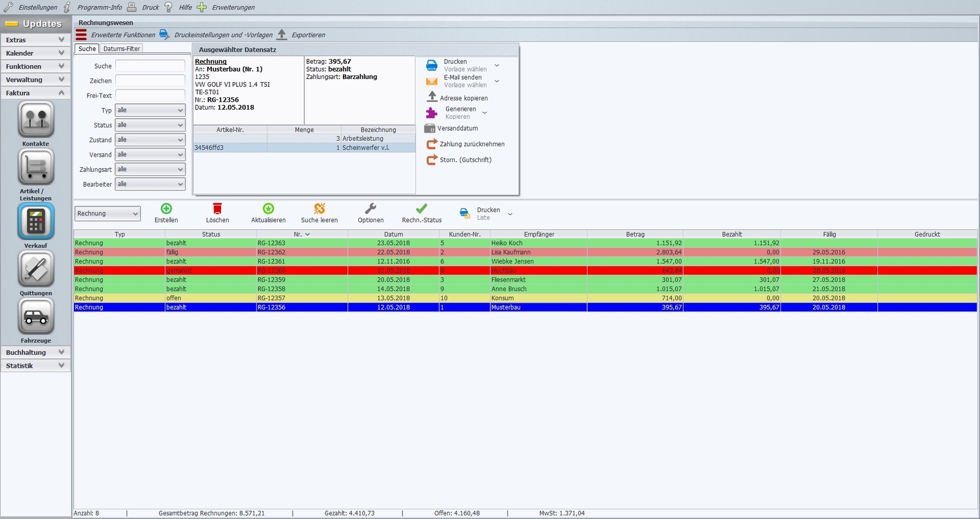
Task: Expand the Funktionen sidebar section
Action: click(x=36, y=66)
